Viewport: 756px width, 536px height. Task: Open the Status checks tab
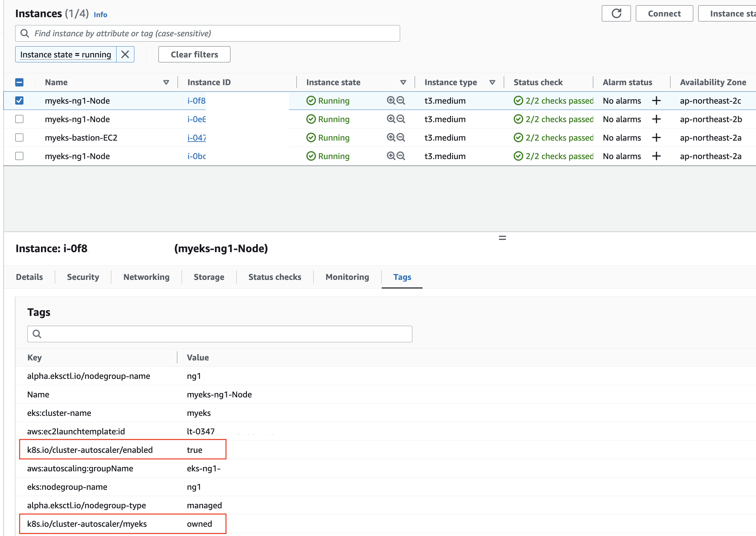pos(275,277)
